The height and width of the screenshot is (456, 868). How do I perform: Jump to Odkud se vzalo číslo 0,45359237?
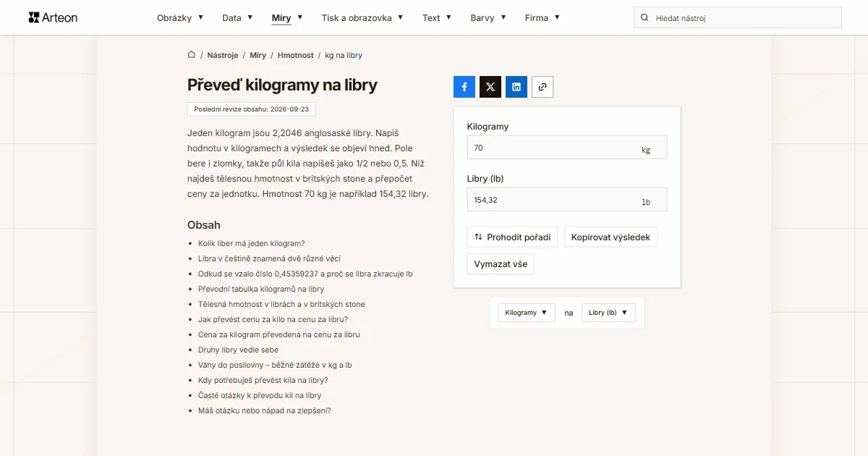point(305,274)
